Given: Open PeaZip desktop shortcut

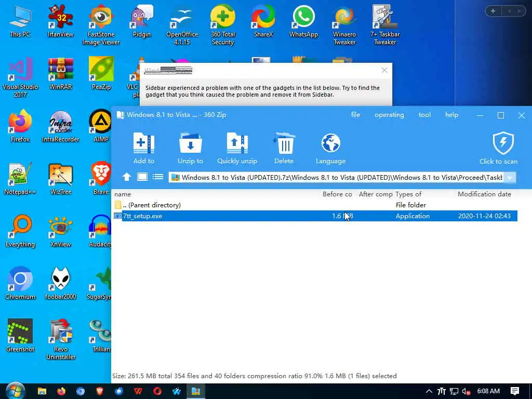Looking at the screenshot, I should click(x=101, y=74).
